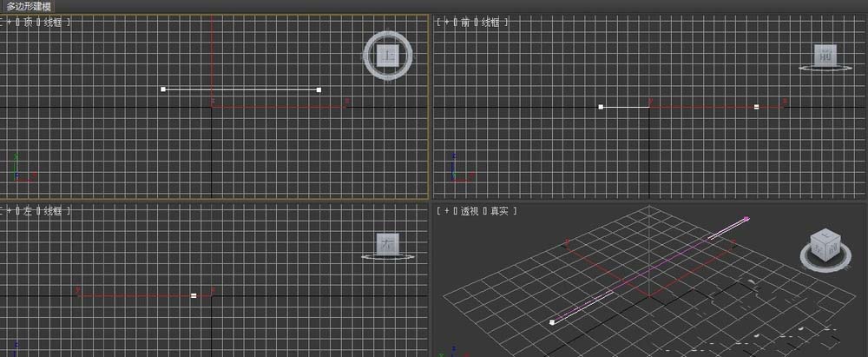Open the 左 view label menu
868x357 pixels.
pyautogui.click(x=29, y=211)
